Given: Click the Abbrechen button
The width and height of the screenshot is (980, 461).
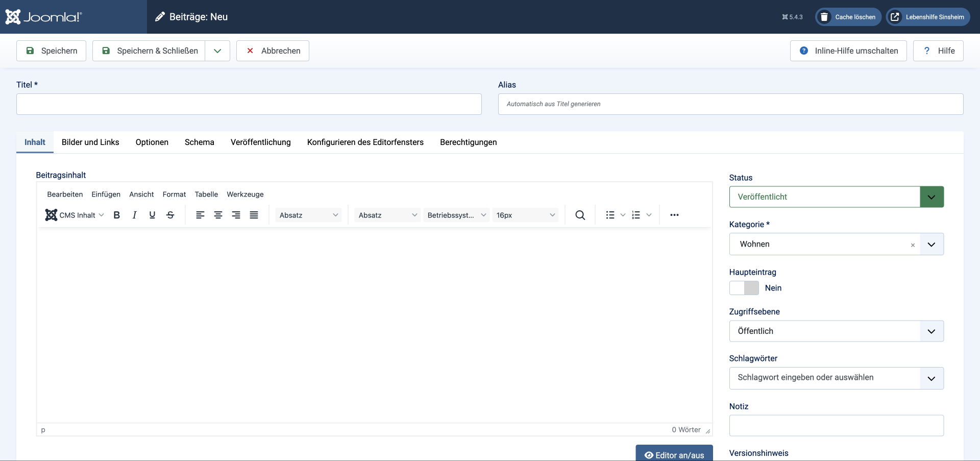Looking at the screenshot, I should pyautogui.click(x=273, y=51).
